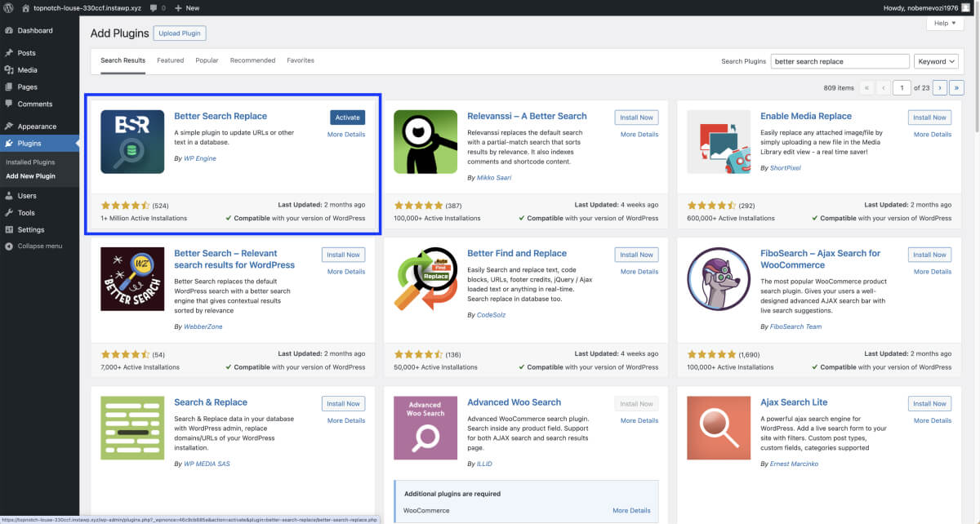
Task: Click the Settings sidebar icon
Action: 8,229
